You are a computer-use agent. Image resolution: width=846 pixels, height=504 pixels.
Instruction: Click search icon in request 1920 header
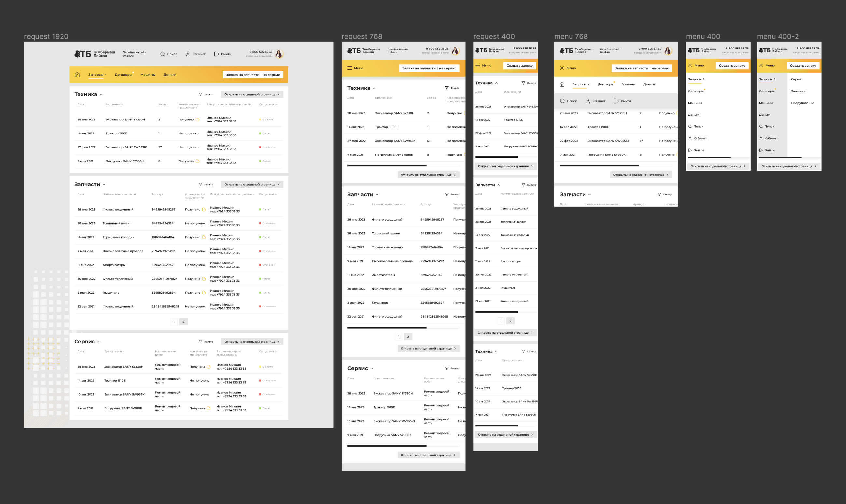point(163,54)
